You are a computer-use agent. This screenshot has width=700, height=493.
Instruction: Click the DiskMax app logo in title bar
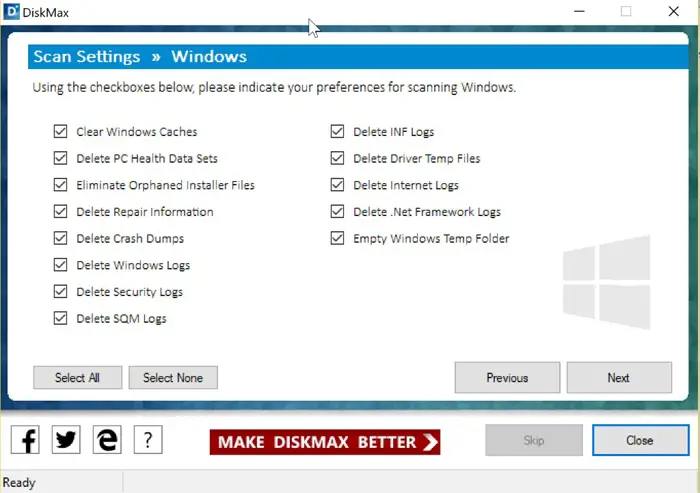(11, 12)
